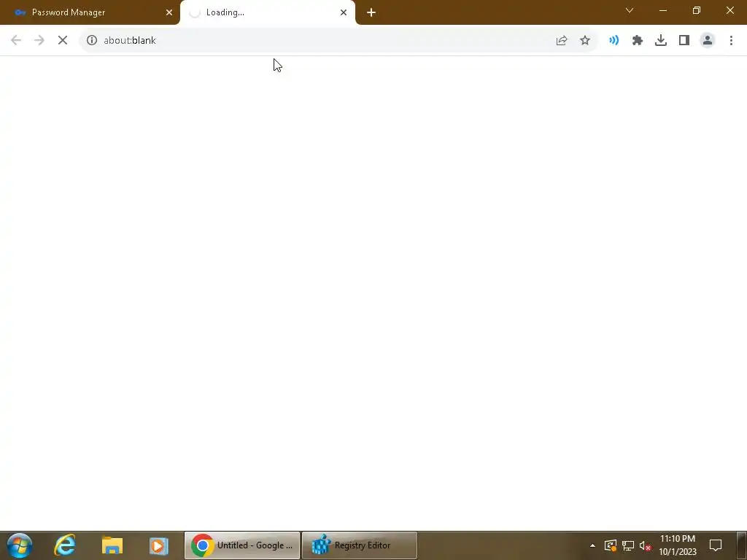This screenshot has width=747, height=560.
Task: Show Chrome downloads
Action: [x=661, y=41]
